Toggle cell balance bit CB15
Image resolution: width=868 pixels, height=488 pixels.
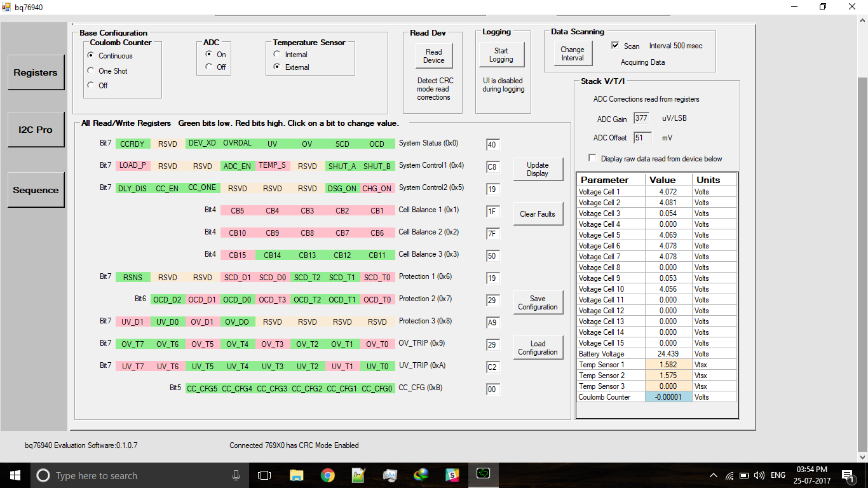[238, 255]
